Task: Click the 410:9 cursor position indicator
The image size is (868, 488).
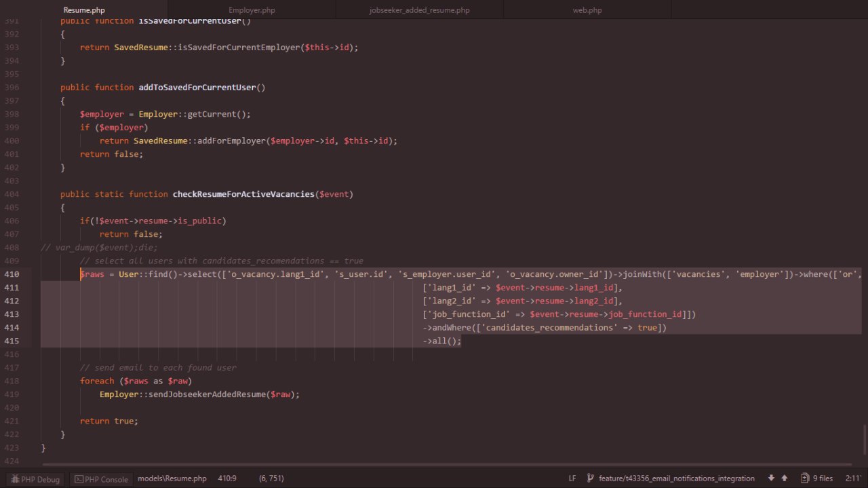Action: (x=227, y=478)
